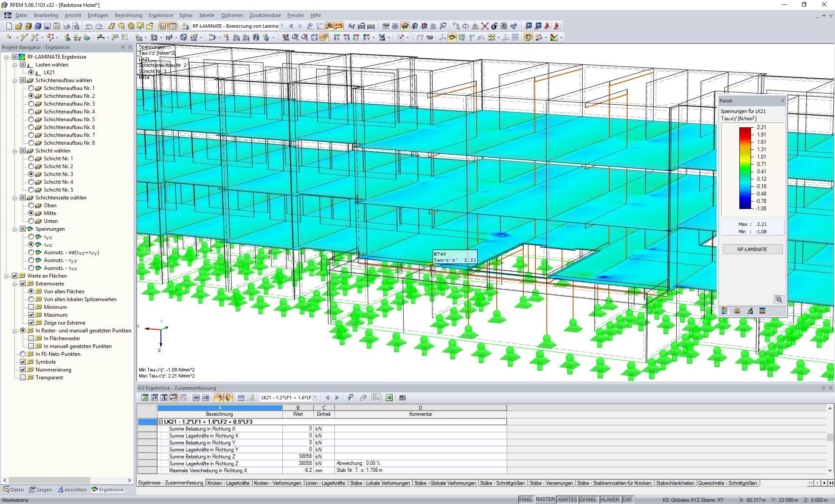Toggle isosurface results display icon
This screenshot has height=504, width=835.
point(452,37)
